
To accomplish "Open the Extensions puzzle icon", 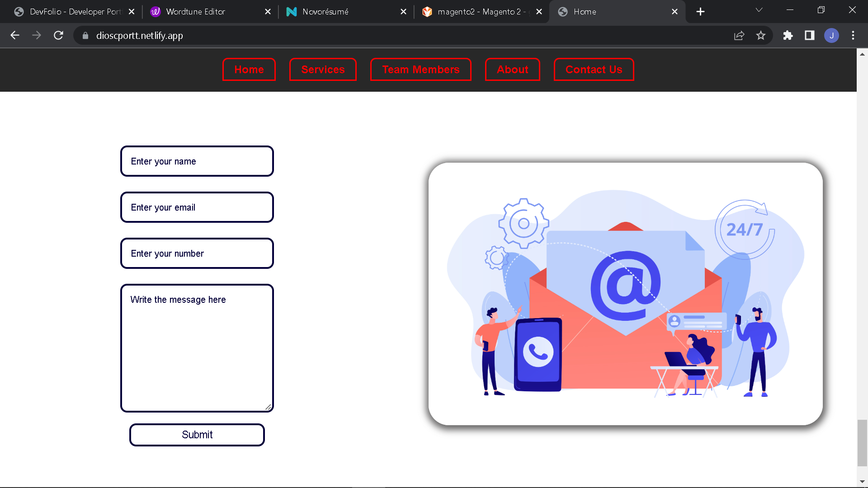I will click(x=788, y=35).
